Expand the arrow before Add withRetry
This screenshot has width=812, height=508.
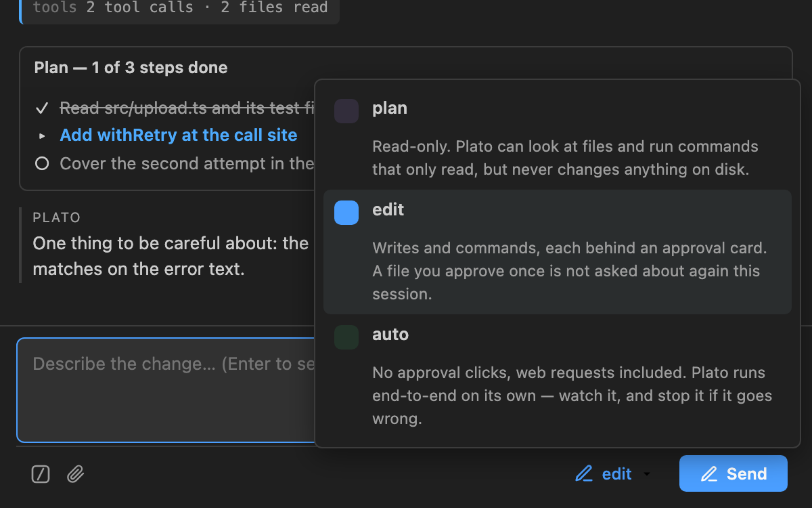42,135
